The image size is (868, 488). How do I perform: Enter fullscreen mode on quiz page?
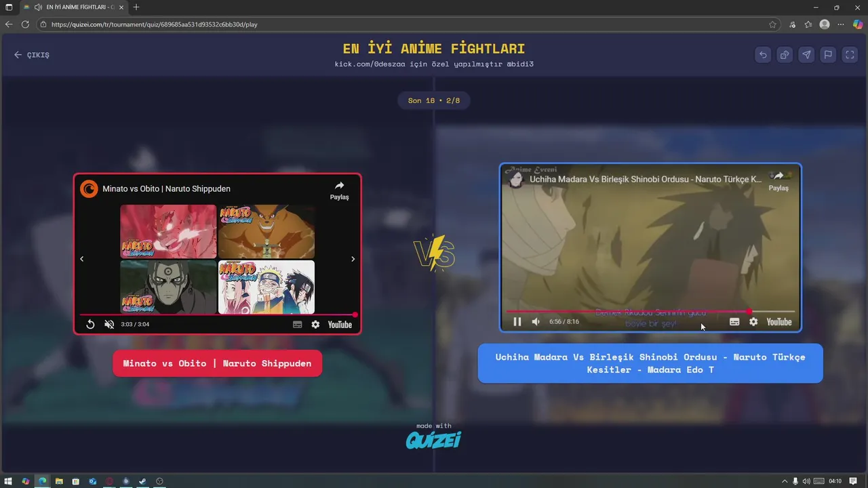[850, 55]
